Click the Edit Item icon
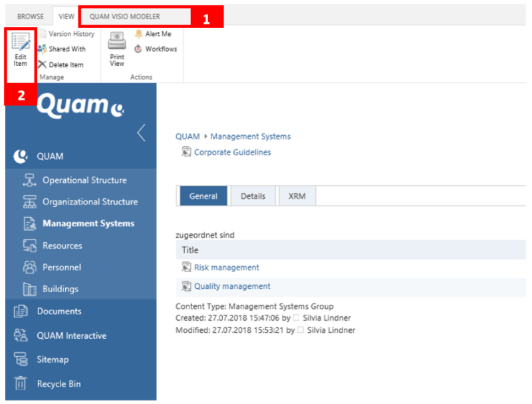Viewport: 532px width, 404px height. [21, 41]
